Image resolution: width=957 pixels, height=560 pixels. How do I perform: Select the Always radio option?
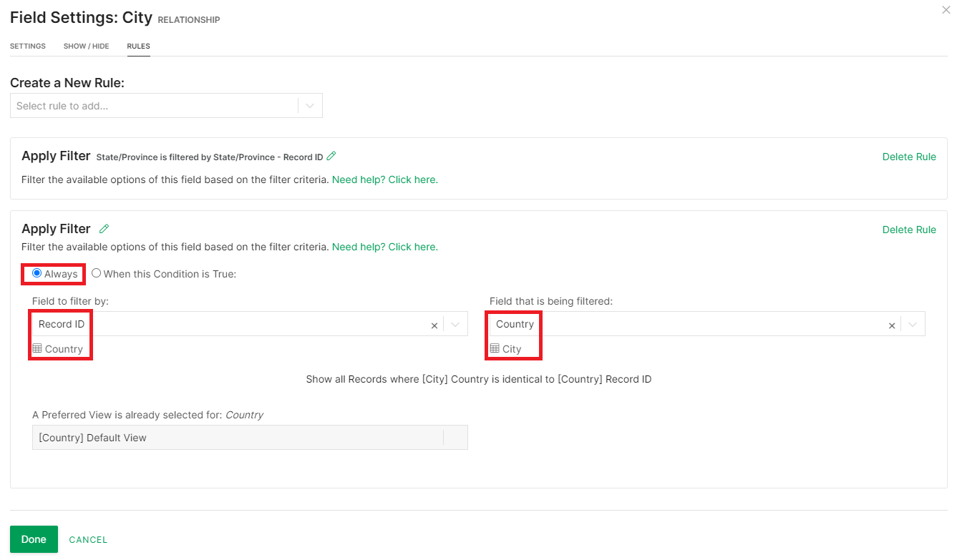37,273
